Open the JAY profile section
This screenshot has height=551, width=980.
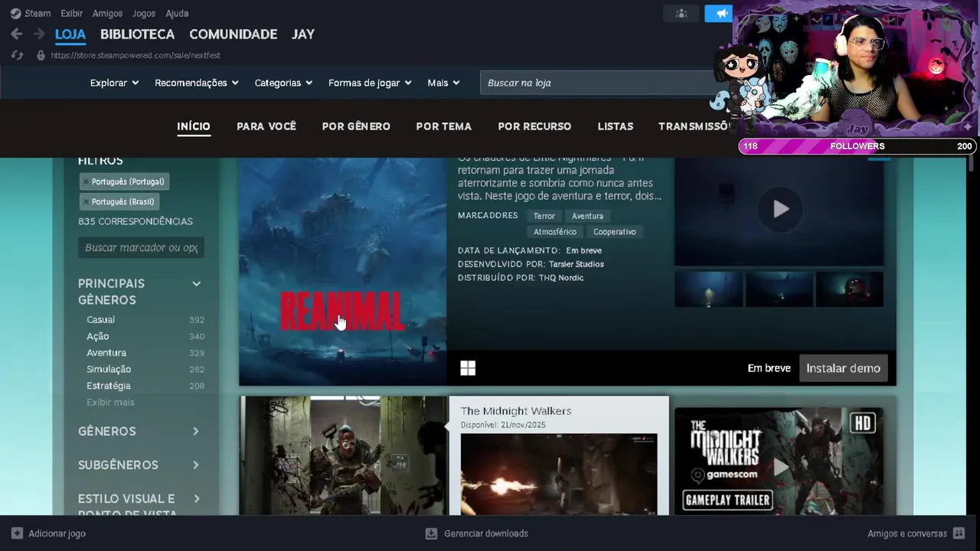point(303,34)
